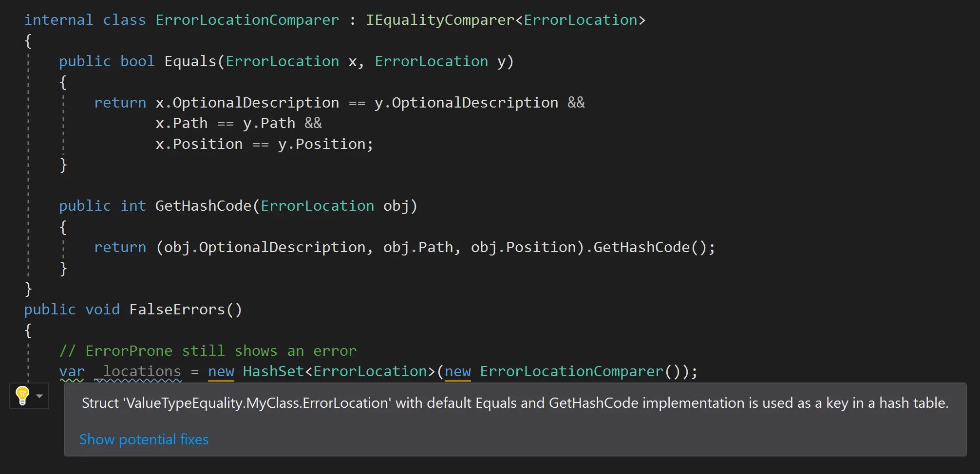Open the Show potential fixes link

[x=144, y=439]
